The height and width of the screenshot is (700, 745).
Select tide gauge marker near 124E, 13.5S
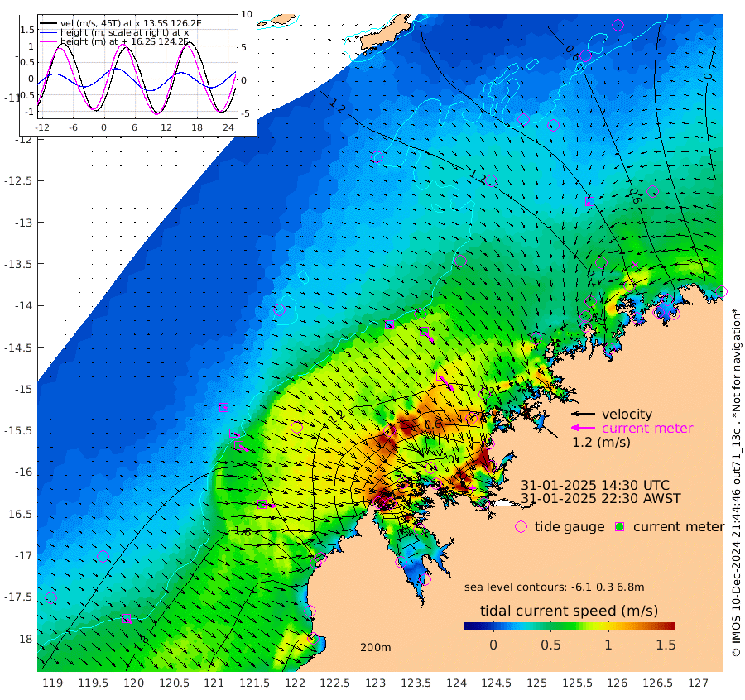(460, 261)
